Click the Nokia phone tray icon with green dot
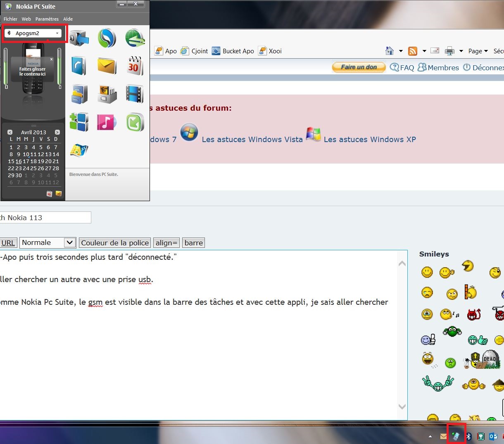 click(456, 436)
